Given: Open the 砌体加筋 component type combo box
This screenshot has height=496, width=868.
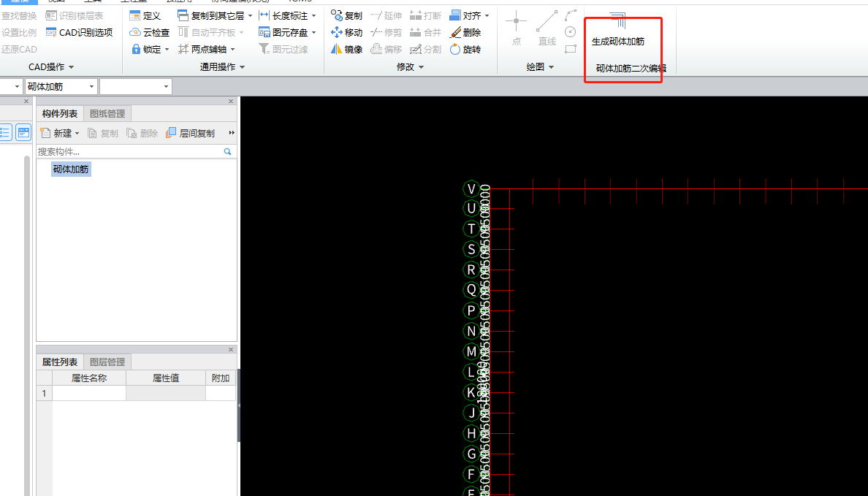Looking at the screenshot, I should click(61, 86).
